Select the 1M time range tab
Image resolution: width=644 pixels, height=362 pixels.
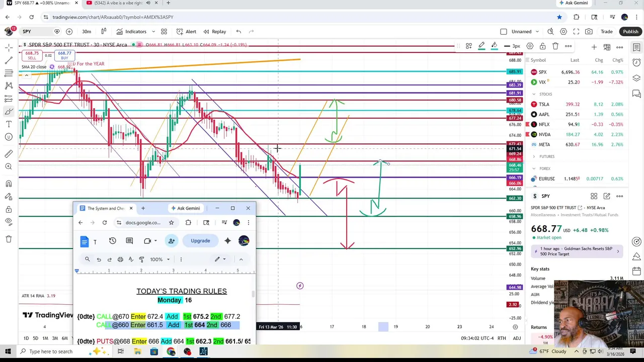(x=45, y=338)
